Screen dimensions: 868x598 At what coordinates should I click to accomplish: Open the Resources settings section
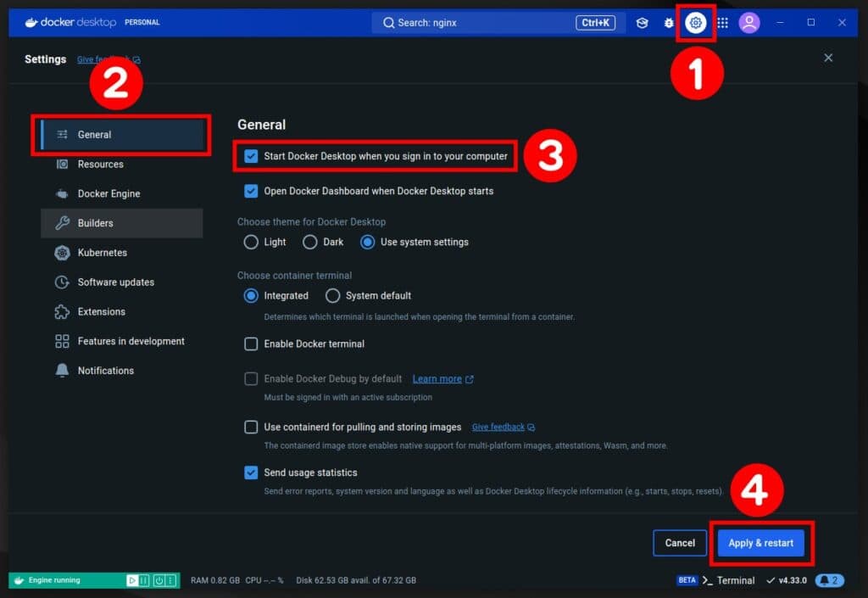click(122, 164)
